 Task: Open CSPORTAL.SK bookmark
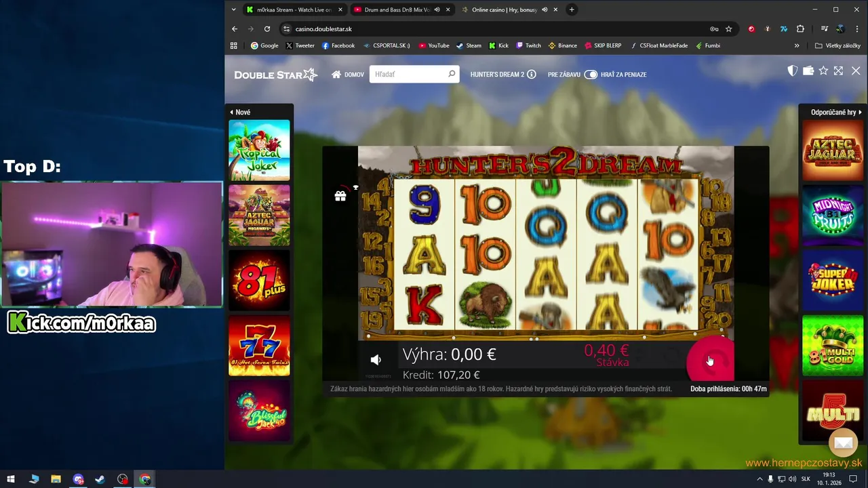(x=387, y=45)
